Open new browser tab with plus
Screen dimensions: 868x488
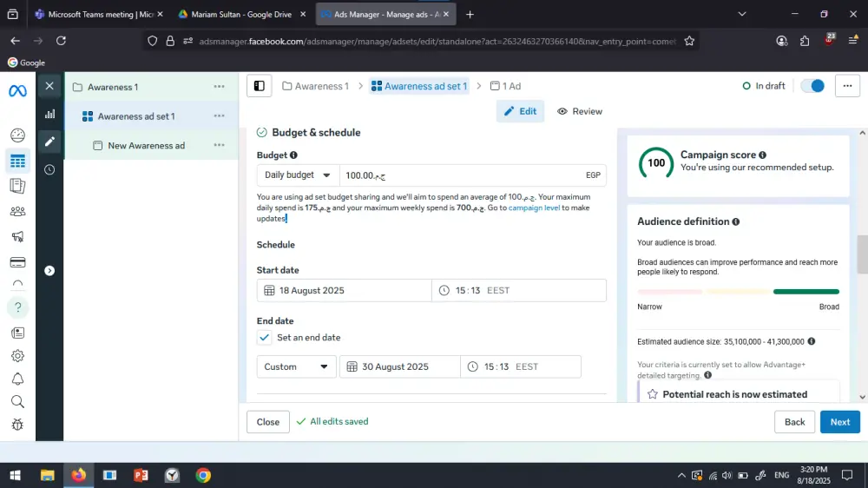click(x=470, y=15)
